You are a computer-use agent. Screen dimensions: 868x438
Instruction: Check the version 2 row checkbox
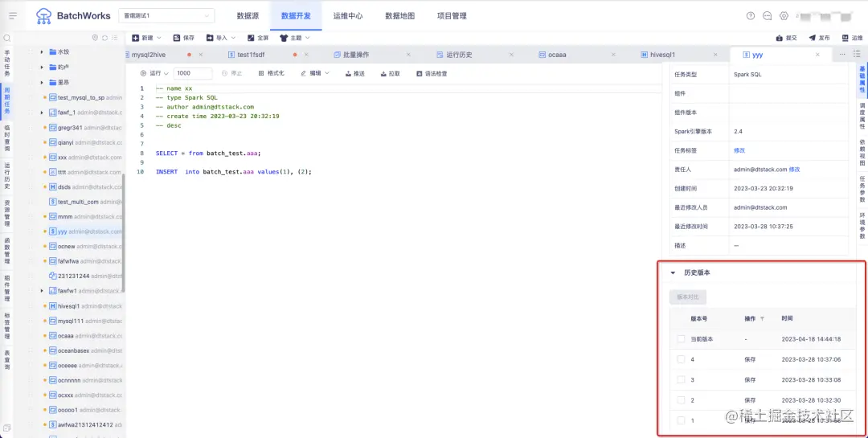[681, 400]
